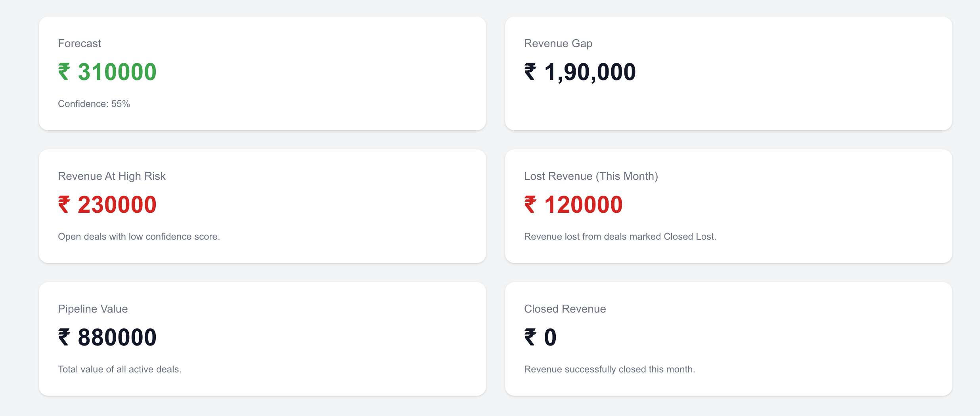Screen dimensions: 980x416
Task: Click the rupee symbol in Revenue Gap card
Action: 530,72
